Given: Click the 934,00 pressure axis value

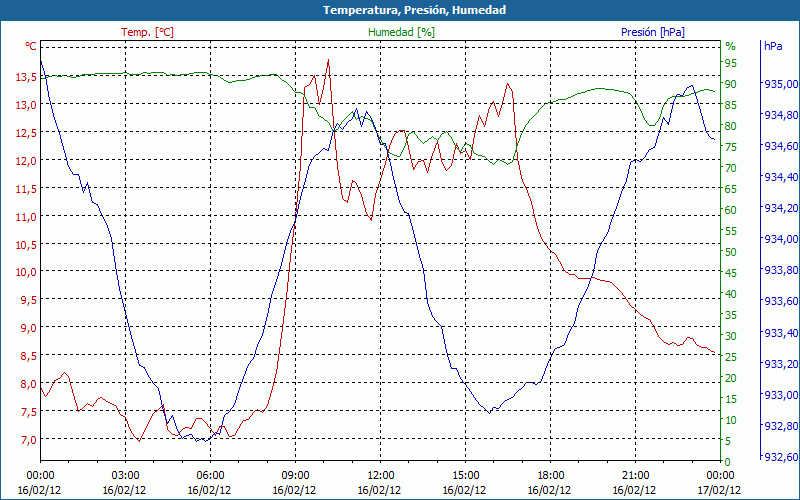Looking at the screenshot, I should pos(781,239).
